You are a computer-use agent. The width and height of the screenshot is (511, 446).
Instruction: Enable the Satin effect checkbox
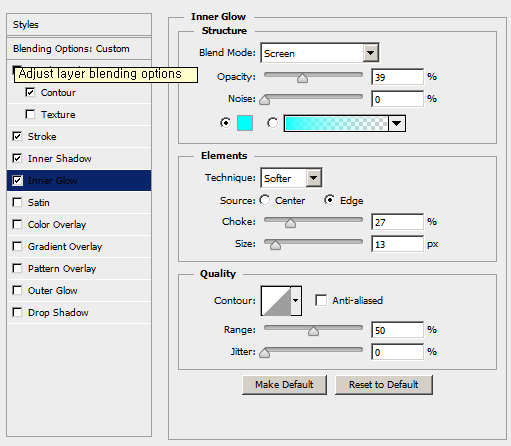[17, 202]
